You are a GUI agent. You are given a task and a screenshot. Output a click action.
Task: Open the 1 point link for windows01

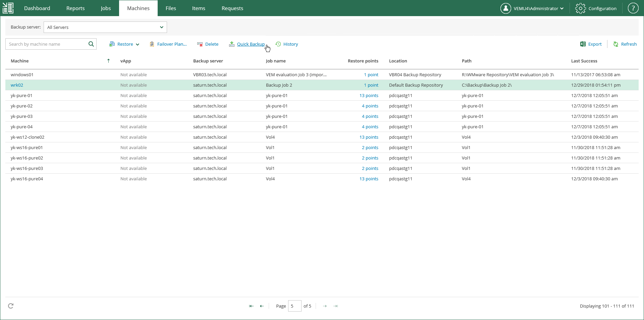[x=371, y=75]
